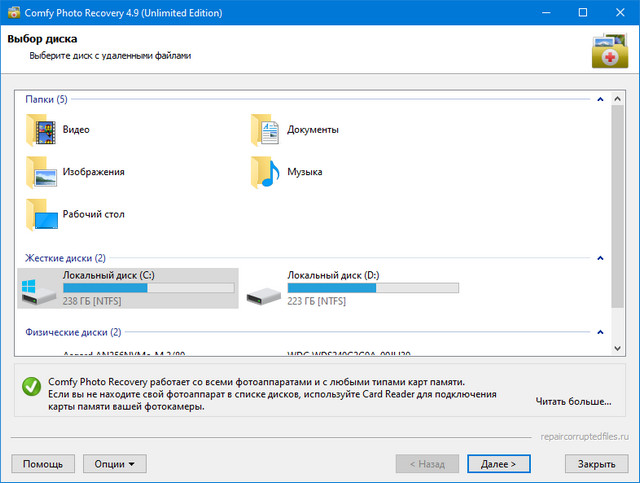This screenshot has height=483, width=640.
Task: Click the Папки (5) group header text
Action: 47,100
